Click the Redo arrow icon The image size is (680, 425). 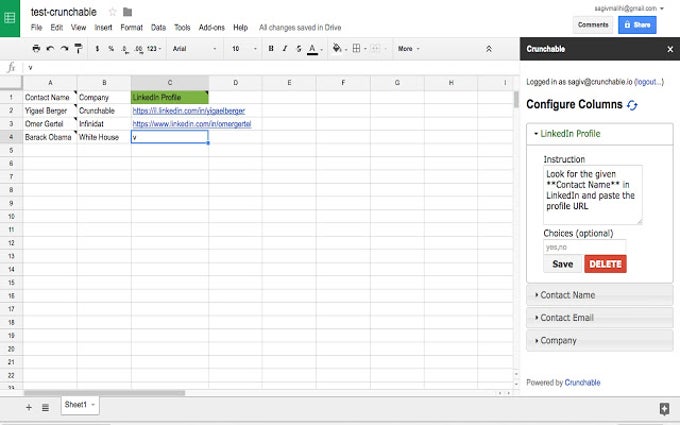(x=64, y=49)
